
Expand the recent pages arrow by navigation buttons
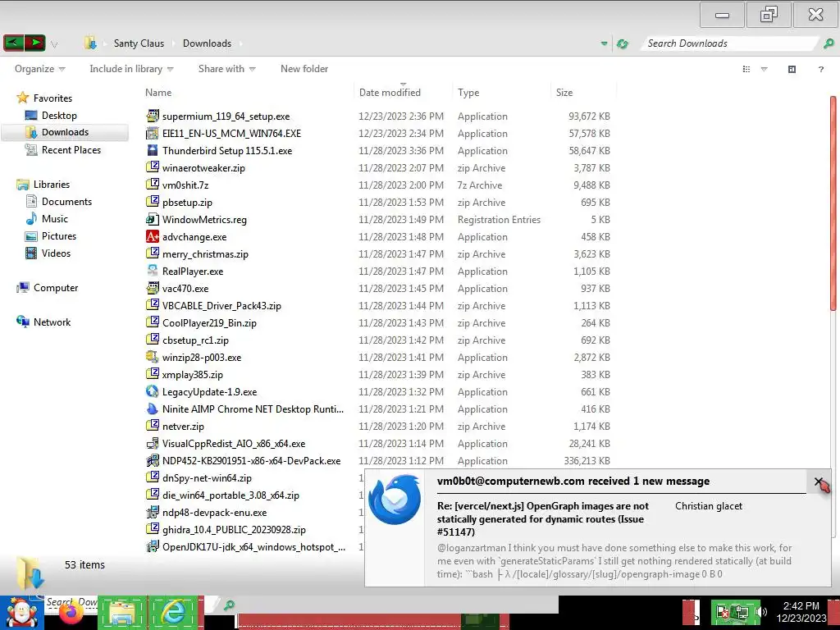coord(54,44)
